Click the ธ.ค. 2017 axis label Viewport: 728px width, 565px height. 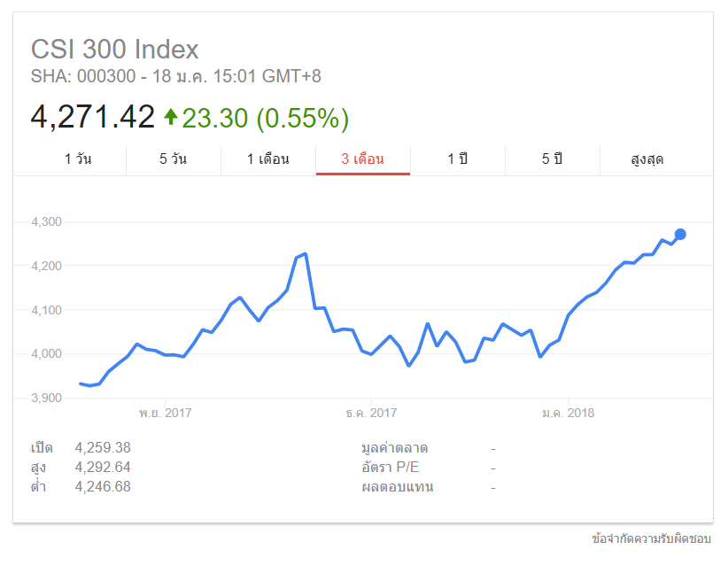point(371,413)
